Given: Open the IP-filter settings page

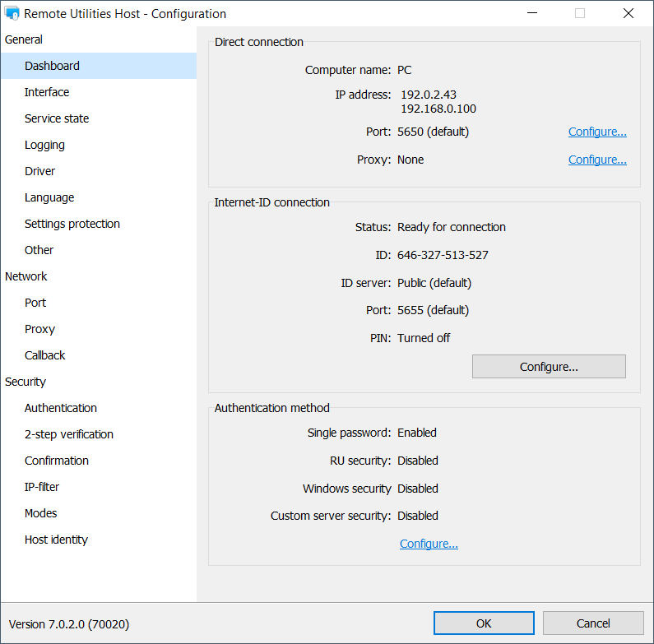Looking at the screenshot, I should click(x=42, y=487).
